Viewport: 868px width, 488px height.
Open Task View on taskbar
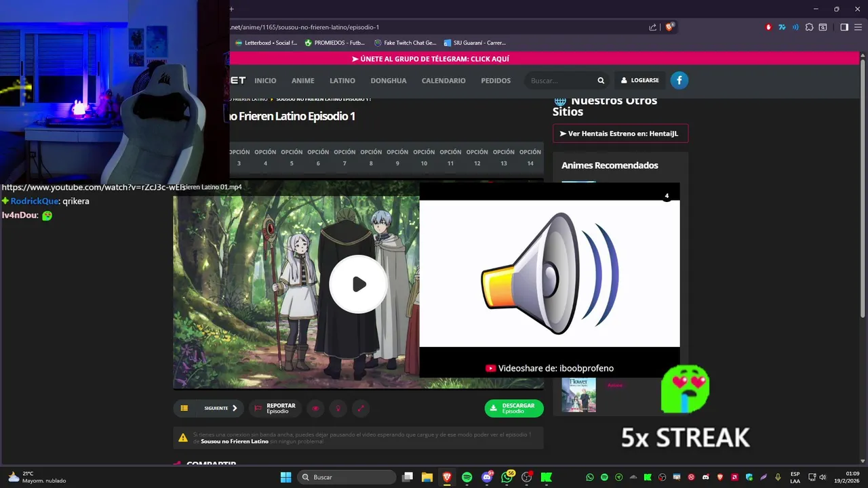point(408,477)
